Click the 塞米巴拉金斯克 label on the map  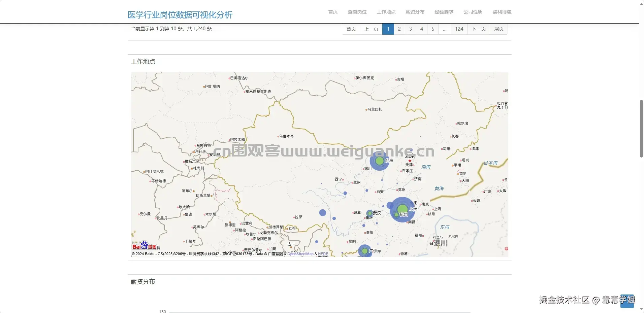(x=258, y=92)
